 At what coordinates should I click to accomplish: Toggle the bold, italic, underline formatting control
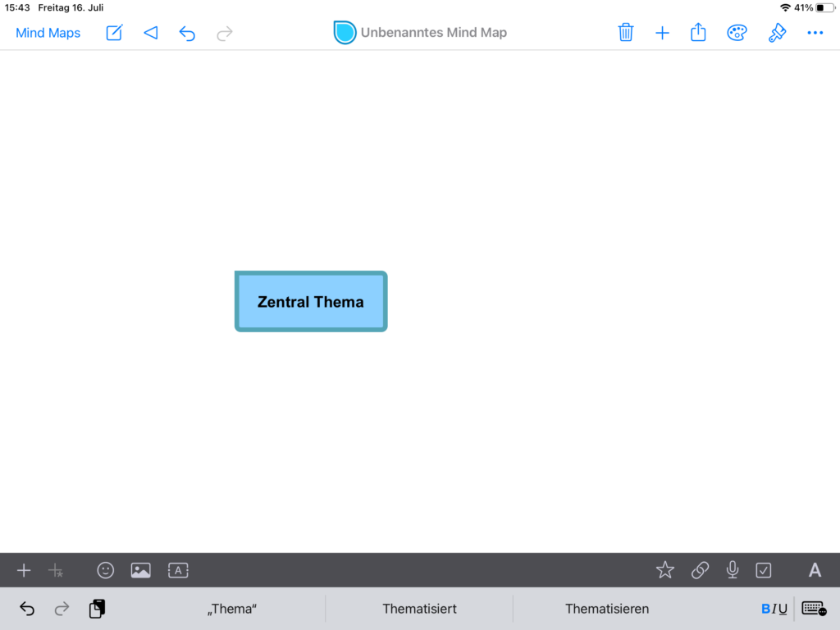[774, 609]
